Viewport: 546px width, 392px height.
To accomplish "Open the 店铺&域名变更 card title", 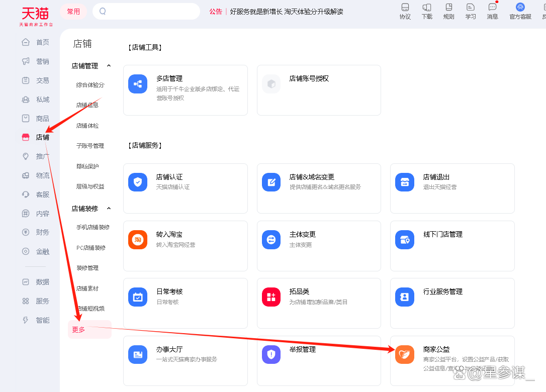I will tap(312, 177).
